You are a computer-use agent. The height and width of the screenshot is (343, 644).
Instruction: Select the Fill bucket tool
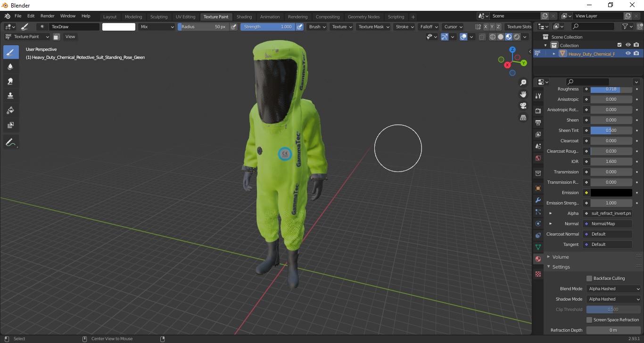point(11,110)
